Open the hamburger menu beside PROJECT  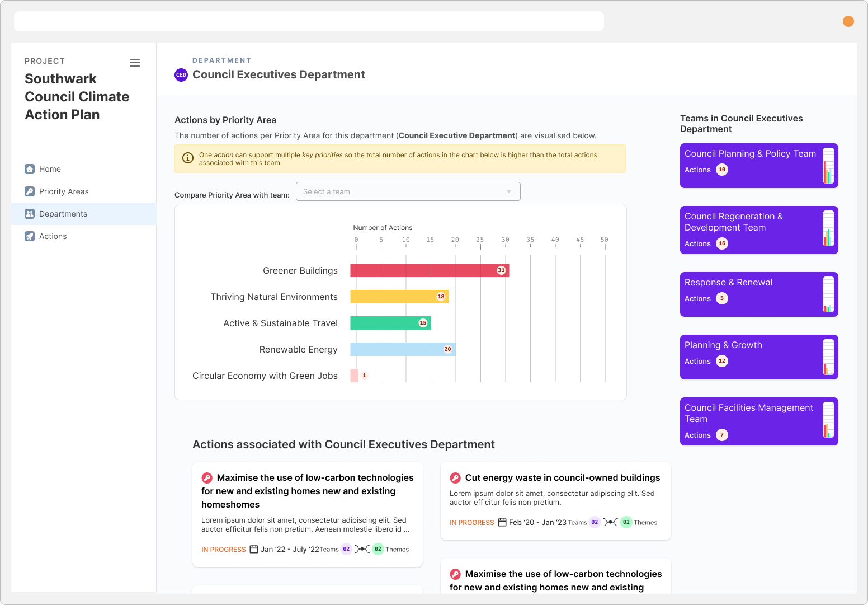pyautogui.click(x=135, y=63)
